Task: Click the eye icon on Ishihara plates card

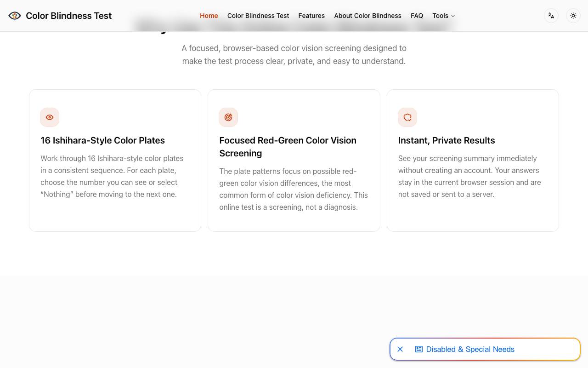Action: click(50, 117)
